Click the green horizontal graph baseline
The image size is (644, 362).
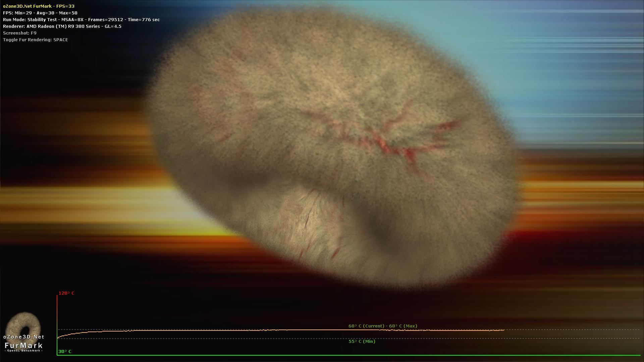pos(335,355)
